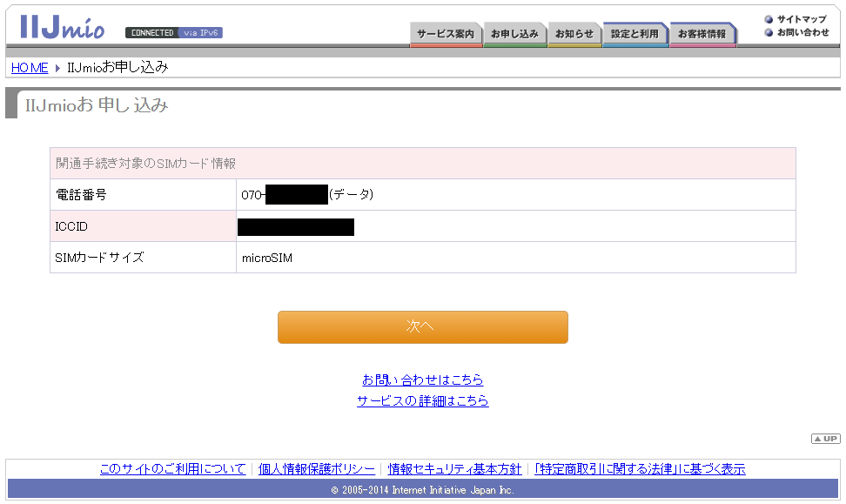Click the (データ) phone number suffix

click(x=352, y=195)
